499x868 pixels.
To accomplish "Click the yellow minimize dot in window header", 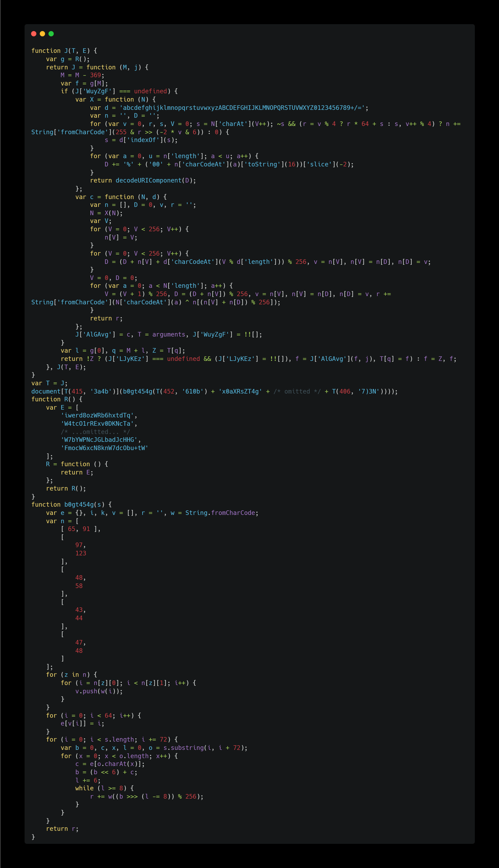I will 42,34.
